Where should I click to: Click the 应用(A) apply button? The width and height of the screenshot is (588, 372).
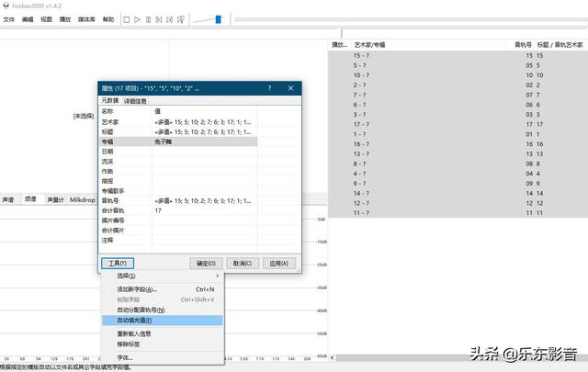click(x=279, y=264)
